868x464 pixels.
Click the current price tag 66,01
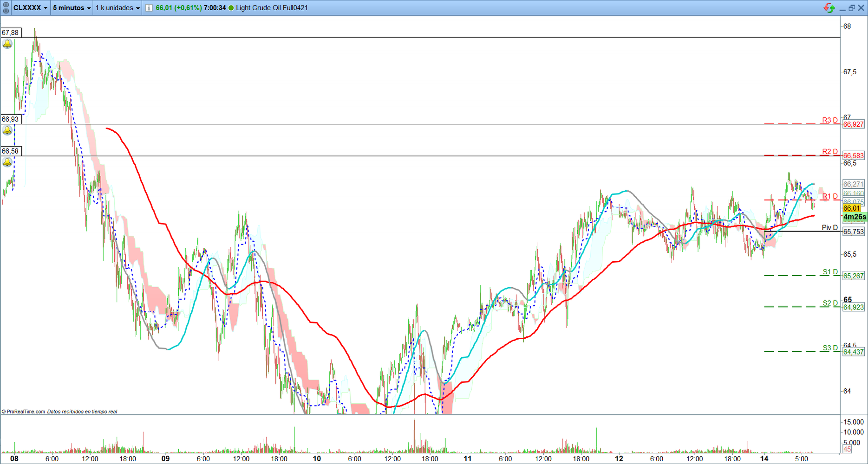coord(852,208)
